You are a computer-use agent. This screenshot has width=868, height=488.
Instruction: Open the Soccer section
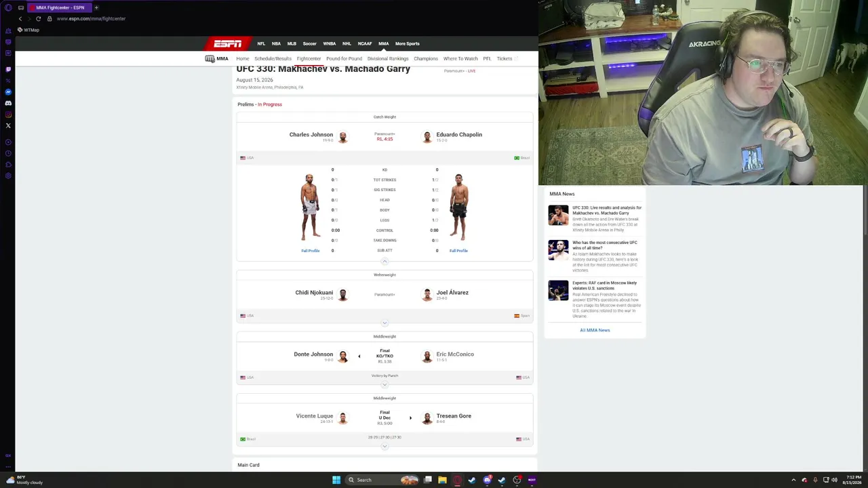pos(310,43)
